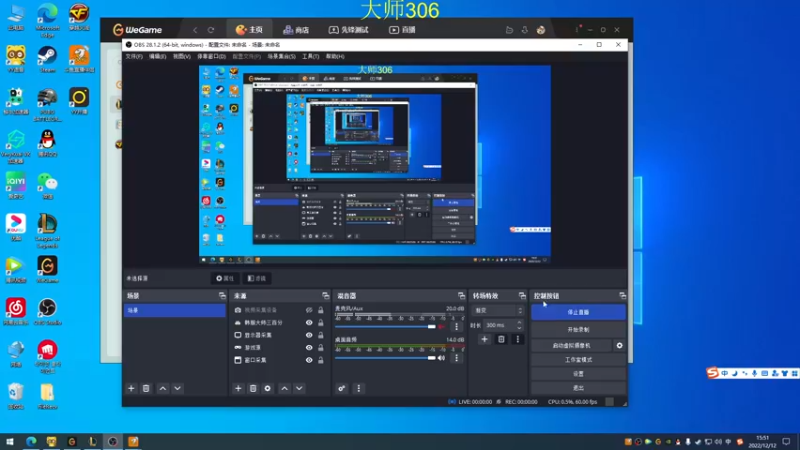Toggle the lock on the 窗口采集 source
The image size is (800, 450).
320,360
